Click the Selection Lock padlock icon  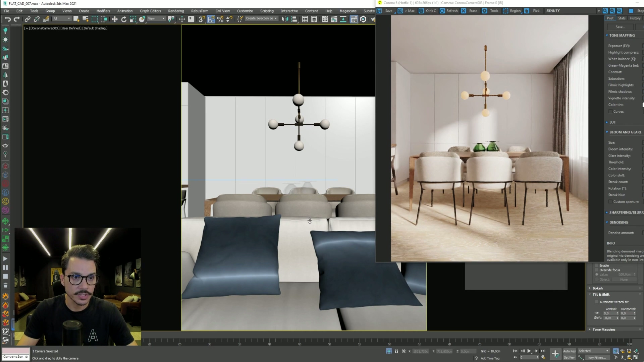[x=396, y=351]
